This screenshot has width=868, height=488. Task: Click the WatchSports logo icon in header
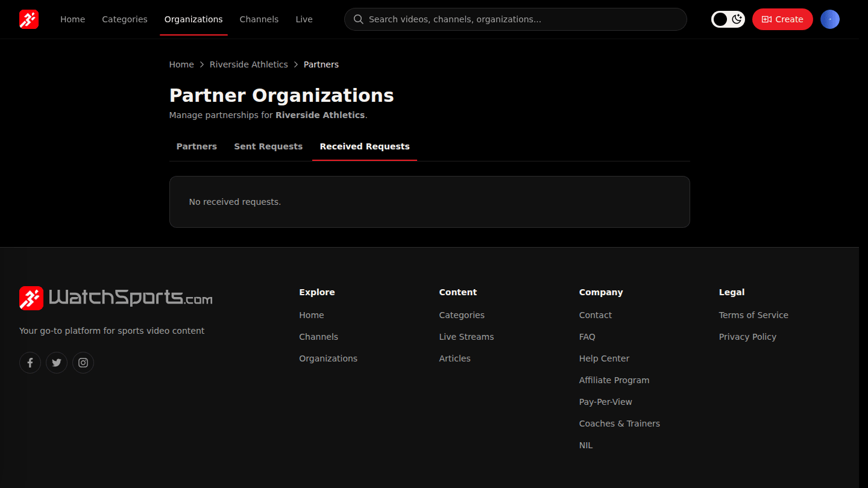click(29, 19)
